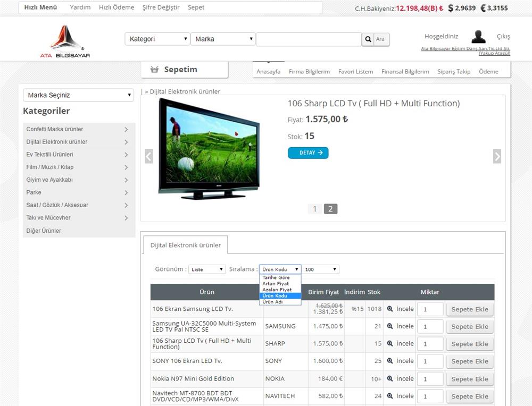Expand Saat / Gözlük / Aksesuar category
This screenshot has width=532, height=406.
tap(126, 205)
